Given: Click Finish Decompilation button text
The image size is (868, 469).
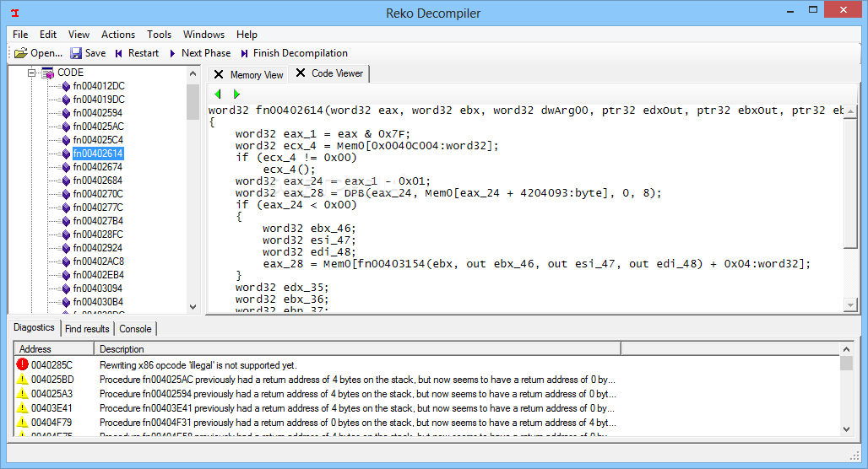Looking at the screenshot, I should [300, 53].
